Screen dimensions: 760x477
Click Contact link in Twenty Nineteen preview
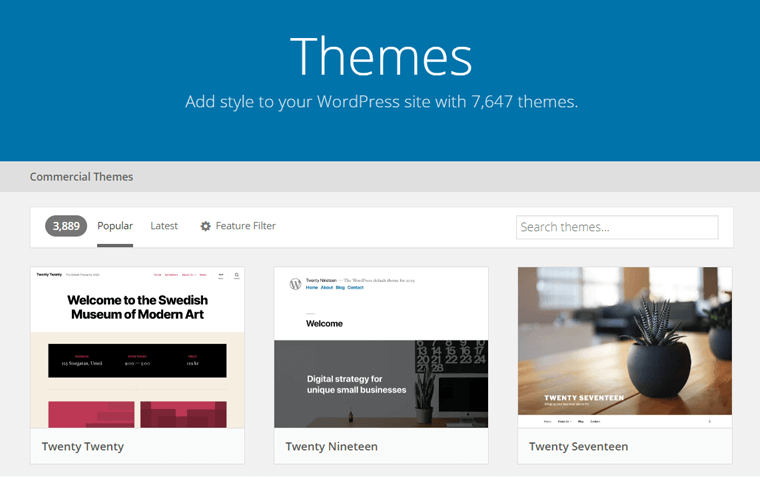click(354, 288)
